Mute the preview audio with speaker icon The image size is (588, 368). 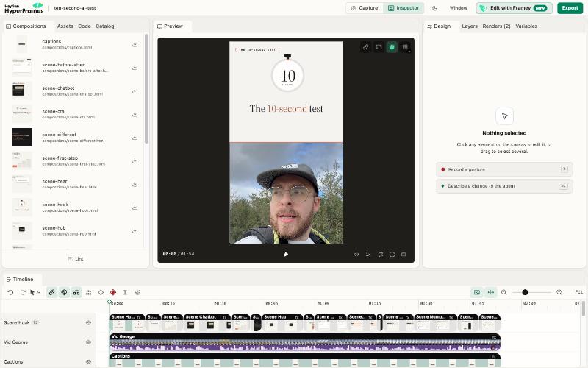(x=356, y=254)
